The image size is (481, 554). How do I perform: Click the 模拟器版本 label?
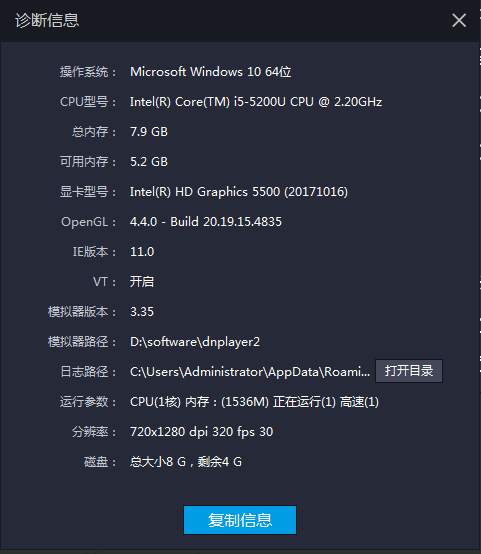pos(82,312)
